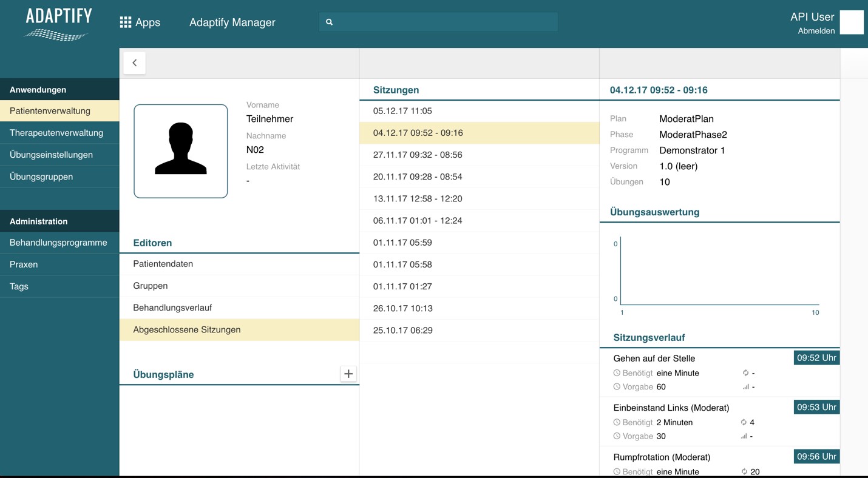Click repetition icon in Gehen auf der Stelle
This screenshot has width=868, height=478.
[745, 373]
